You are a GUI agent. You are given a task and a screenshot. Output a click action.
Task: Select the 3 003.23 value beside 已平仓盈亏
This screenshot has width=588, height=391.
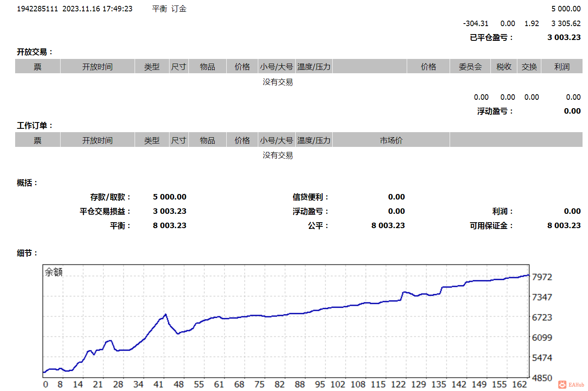click(x=564, y=37)
